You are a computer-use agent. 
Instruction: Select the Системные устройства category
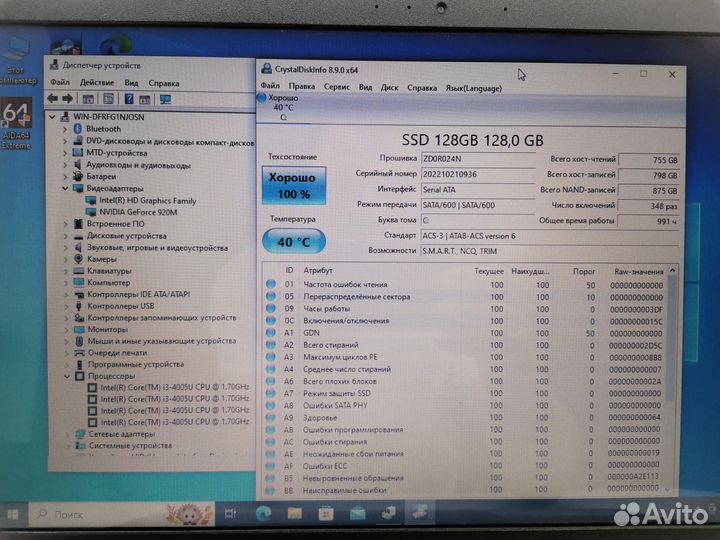[130, 445]
